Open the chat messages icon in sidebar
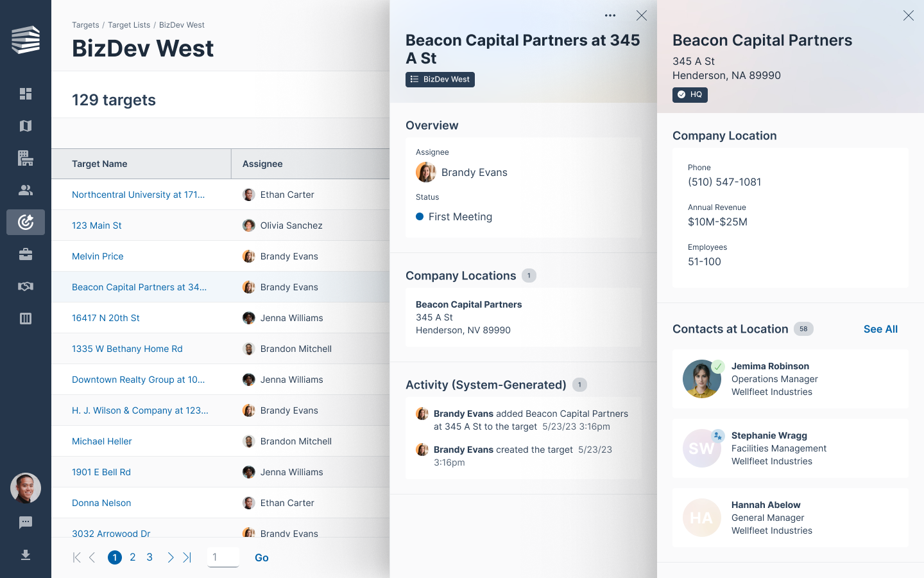 point(26,523)
